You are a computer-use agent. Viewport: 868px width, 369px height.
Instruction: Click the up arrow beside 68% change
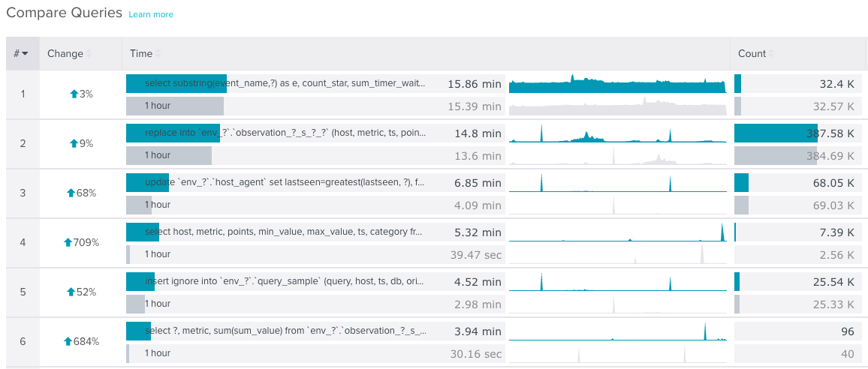[x=71, y=193]
